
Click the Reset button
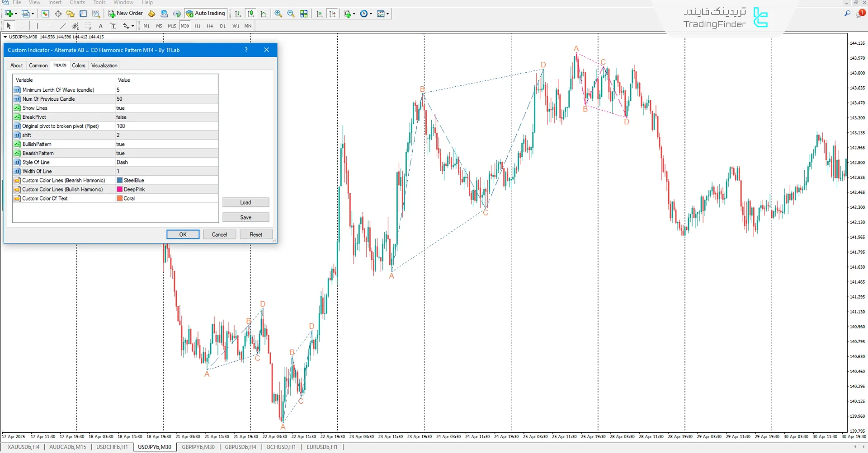[256, 234]
